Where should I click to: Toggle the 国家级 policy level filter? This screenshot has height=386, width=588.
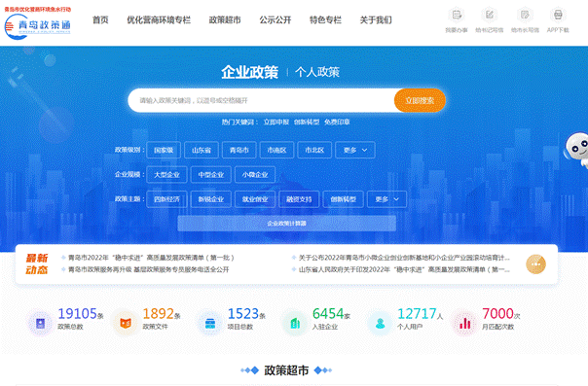(x=164, y=150)
